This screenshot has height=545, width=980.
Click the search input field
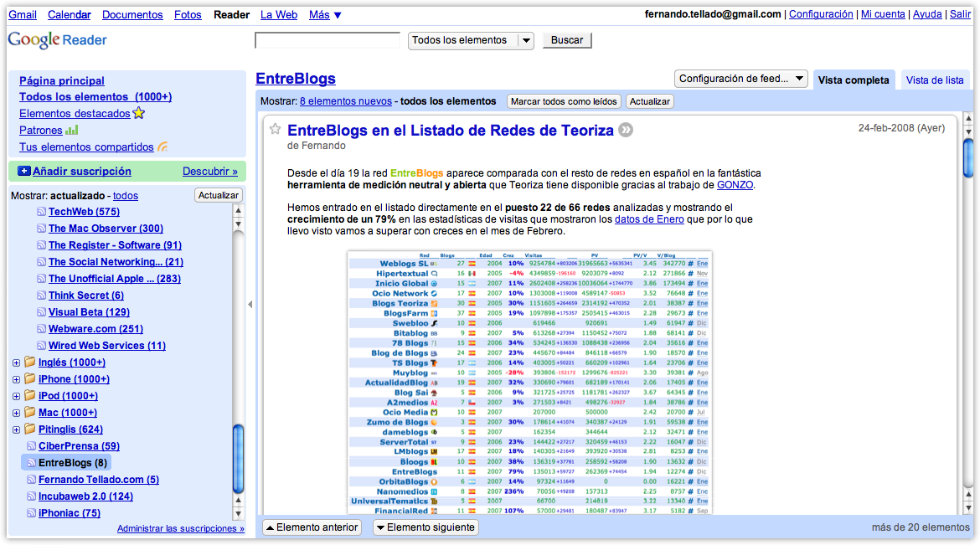pyautogui.click(x=328, y=41)
